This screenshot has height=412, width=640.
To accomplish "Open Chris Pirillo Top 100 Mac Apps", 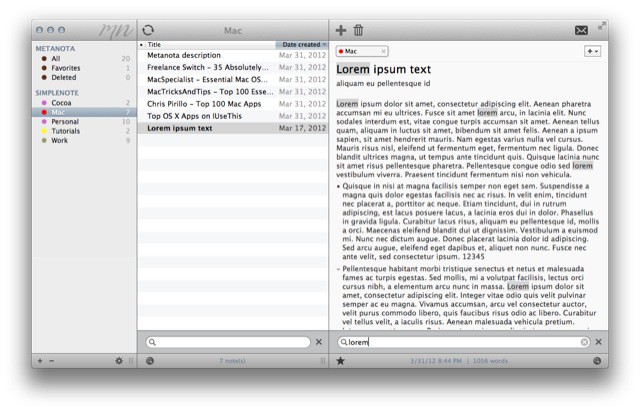I will [233, 104].
